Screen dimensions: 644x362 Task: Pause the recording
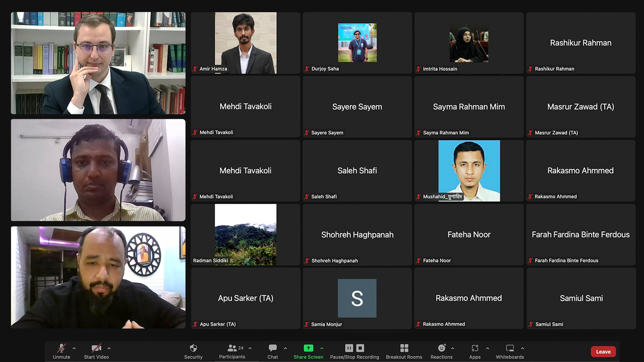(x=349, y=348)
